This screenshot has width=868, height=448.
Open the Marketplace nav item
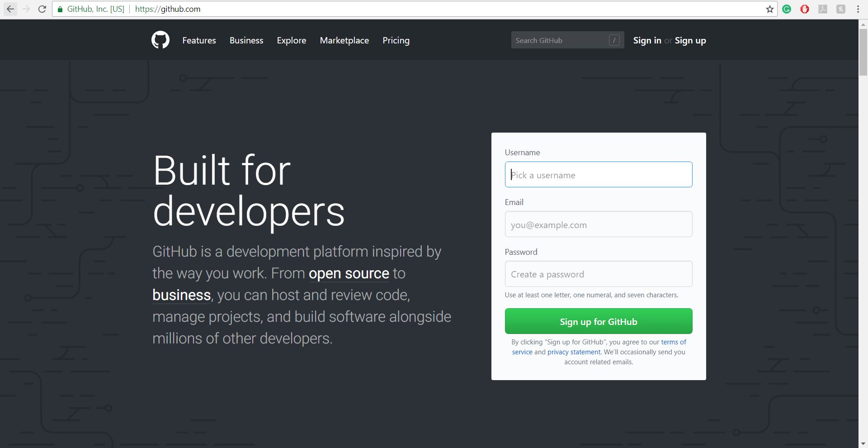click(x=344, y=40)
